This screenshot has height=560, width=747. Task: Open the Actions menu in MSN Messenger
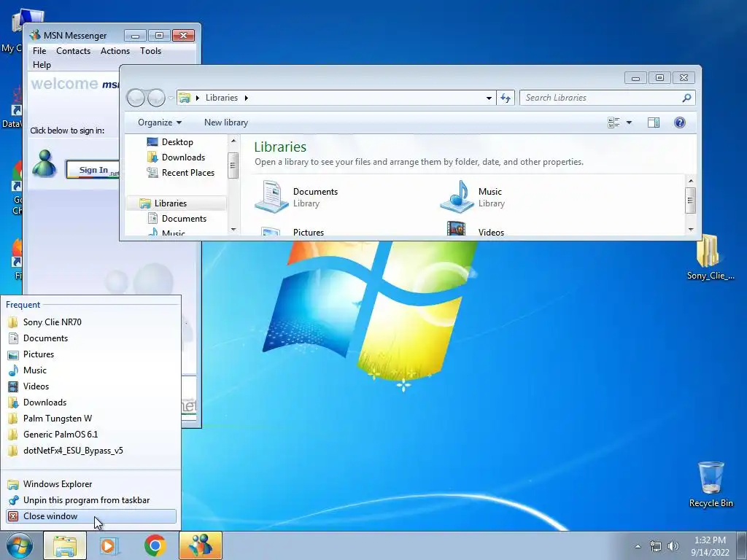pyautogui.click(x=115, y=51)
